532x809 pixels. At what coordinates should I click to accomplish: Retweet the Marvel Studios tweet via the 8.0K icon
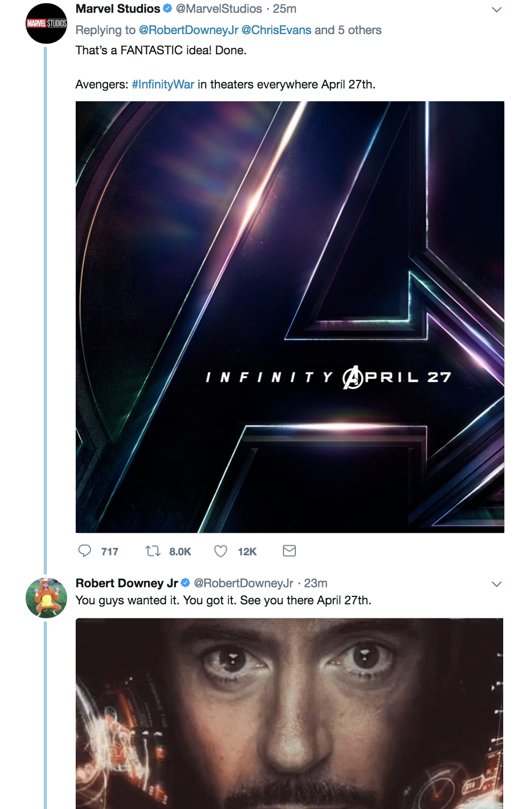pyautogui.click(x=153, y=551)
